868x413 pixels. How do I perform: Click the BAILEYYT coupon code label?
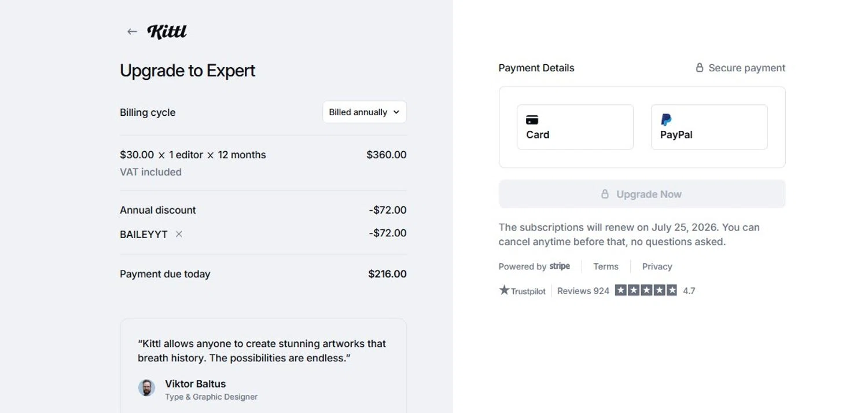(144, 235)
